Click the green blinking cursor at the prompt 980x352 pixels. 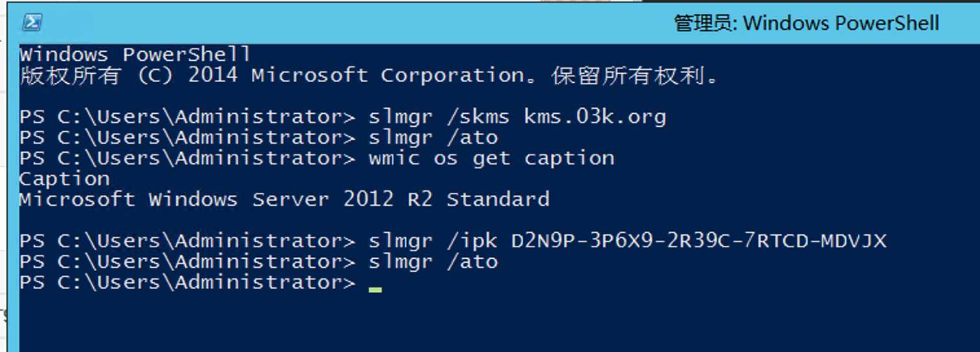click(375, 289)
